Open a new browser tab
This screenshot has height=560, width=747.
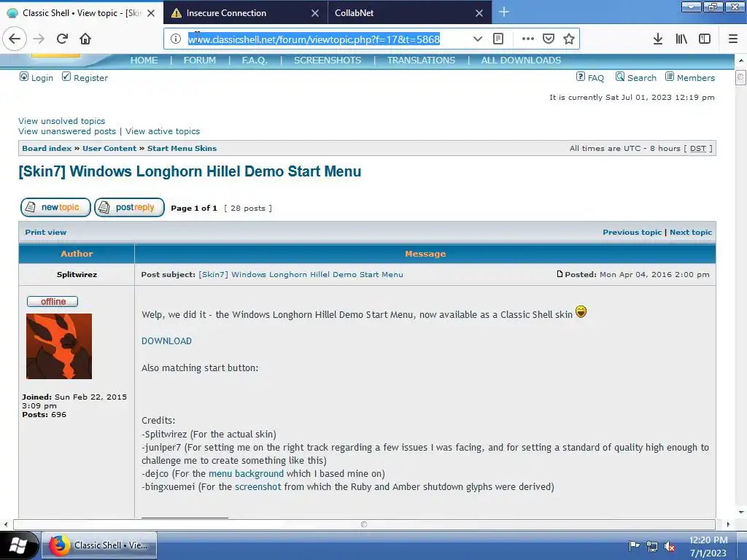click(x=504, y=12)
